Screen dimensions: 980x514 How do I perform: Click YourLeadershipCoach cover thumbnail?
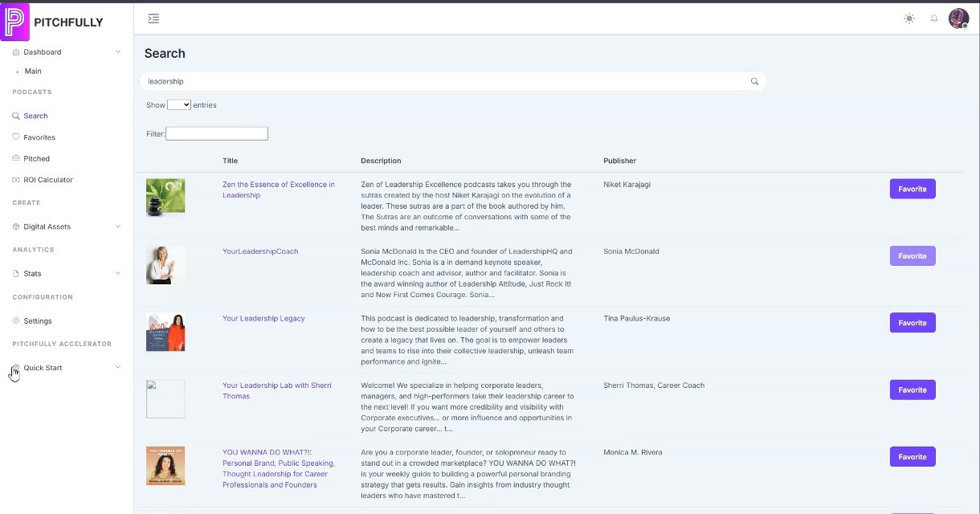pyautogui.click(x=165, y=265)
